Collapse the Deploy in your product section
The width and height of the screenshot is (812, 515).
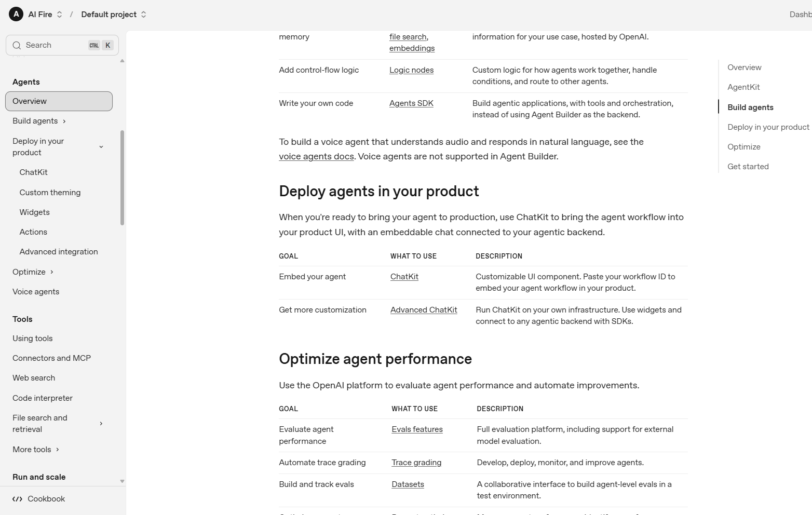click(x=101, y=147)
